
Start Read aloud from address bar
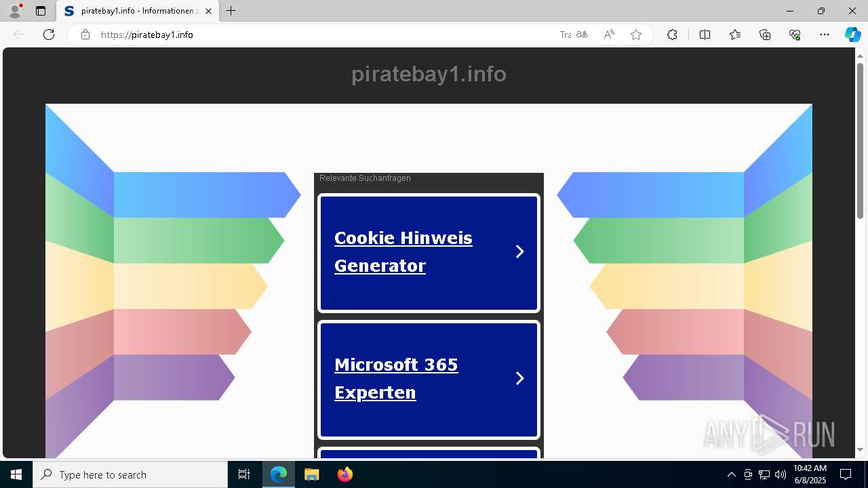(609, 35)
